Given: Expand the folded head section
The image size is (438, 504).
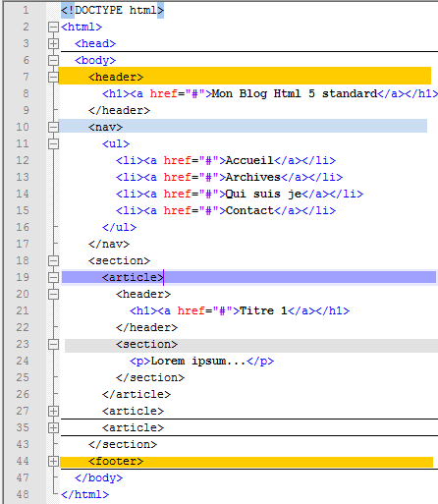Looking at the screenshot, I should [x=53, y=43].
